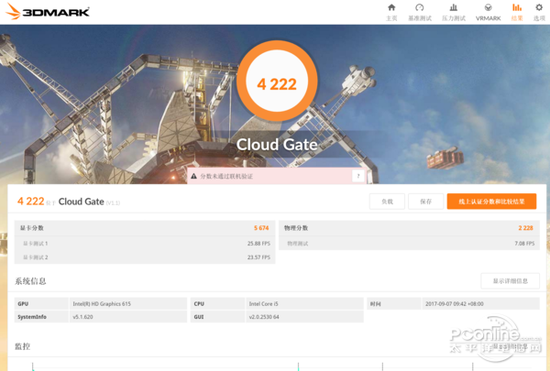Viewport: 550px width, 371px height.
Task: Open the Options (选项) gear section
Action: [x=539, y=12]
